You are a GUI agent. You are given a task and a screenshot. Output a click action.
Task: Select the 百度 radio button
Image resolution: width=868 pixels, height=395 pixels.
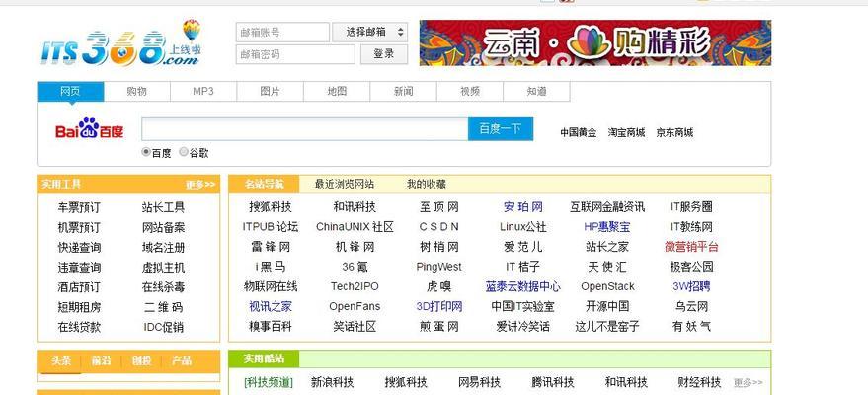[x=146, y=152]
